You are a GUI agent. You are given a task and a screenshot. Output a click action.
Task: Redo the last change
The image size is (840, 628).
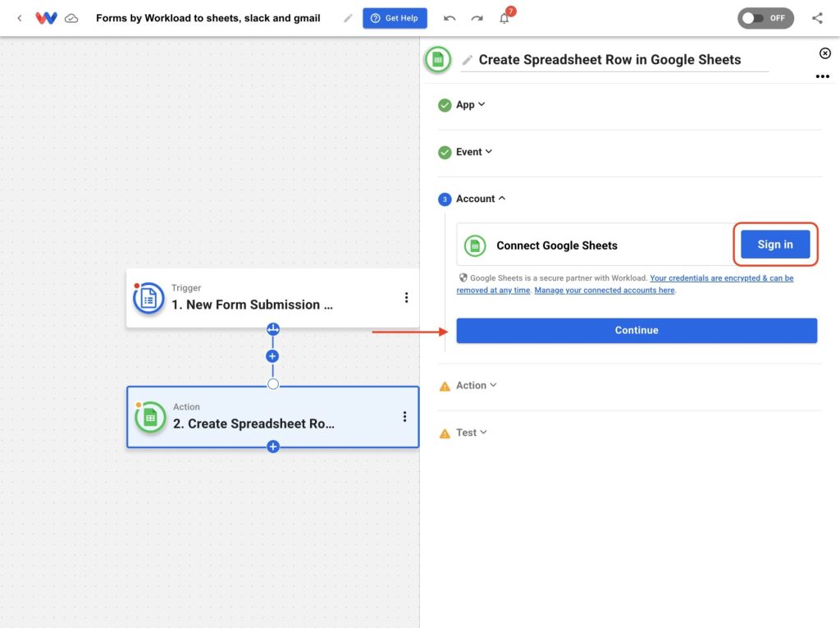[x=477, y=18]
